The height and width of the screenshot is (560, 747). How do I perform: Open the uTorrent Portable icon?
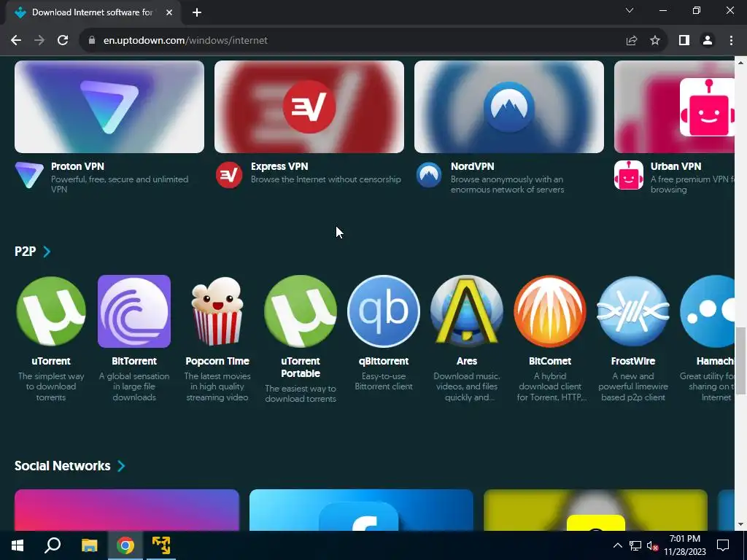(300, 311)
